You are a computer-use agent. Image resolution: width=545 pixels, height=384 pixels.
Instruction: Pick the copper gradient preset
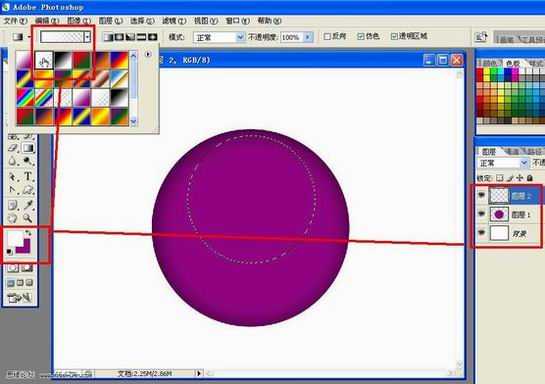pyautogui.click(x=100, y=79)
